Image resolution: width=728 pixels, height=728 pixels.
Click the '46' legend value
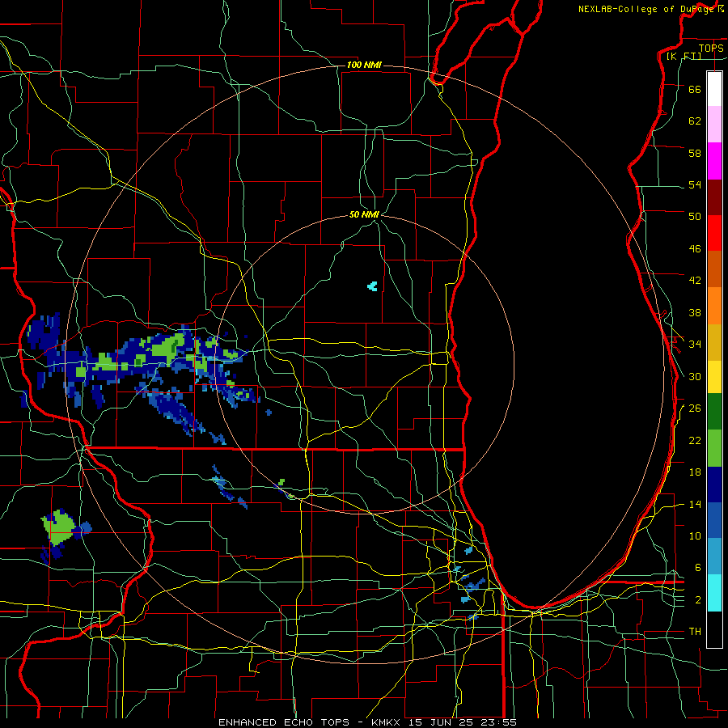pos(695,249)
